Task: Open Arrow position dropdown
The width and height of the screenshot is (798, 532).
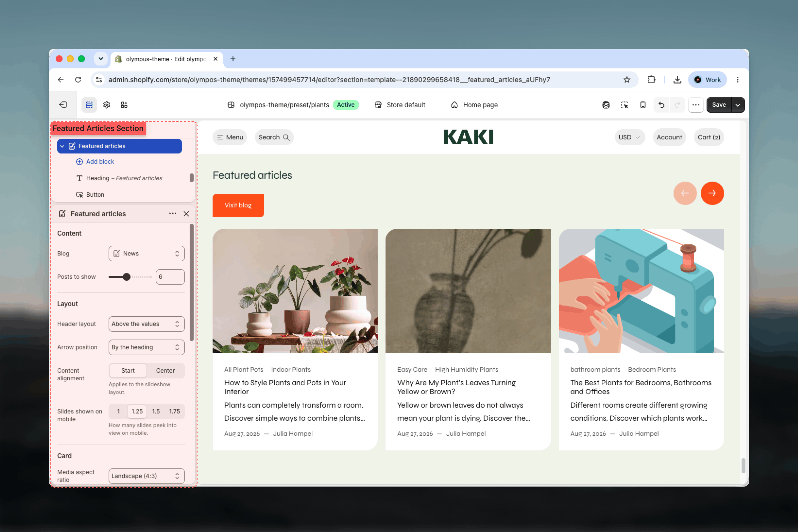Action: (x=146, y=348)
